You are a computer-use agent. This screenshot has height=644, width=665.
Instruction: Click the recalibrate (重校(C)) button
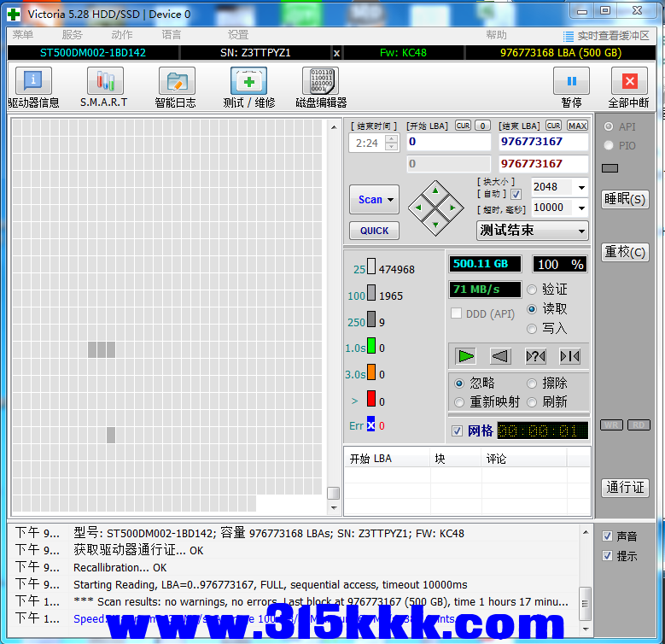click(x=625, y=253)
